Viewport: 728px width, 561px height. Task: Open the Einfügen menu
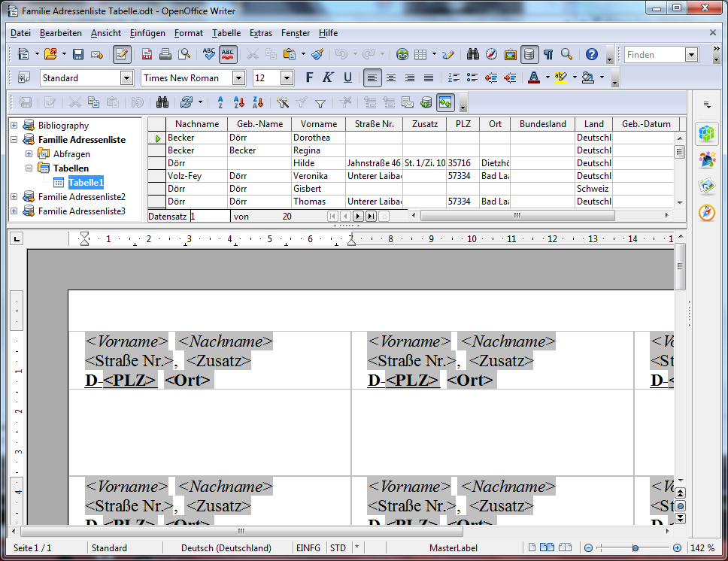[147, 33]
